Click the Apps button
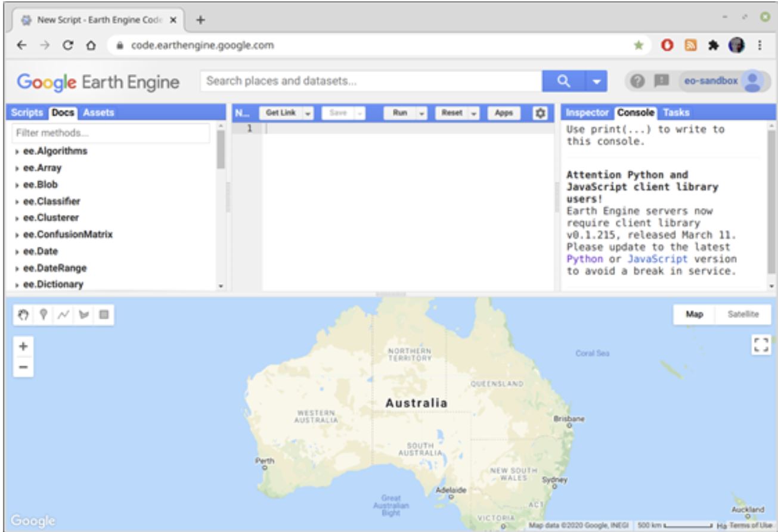The image size is (778, 532). click(504, 113)
